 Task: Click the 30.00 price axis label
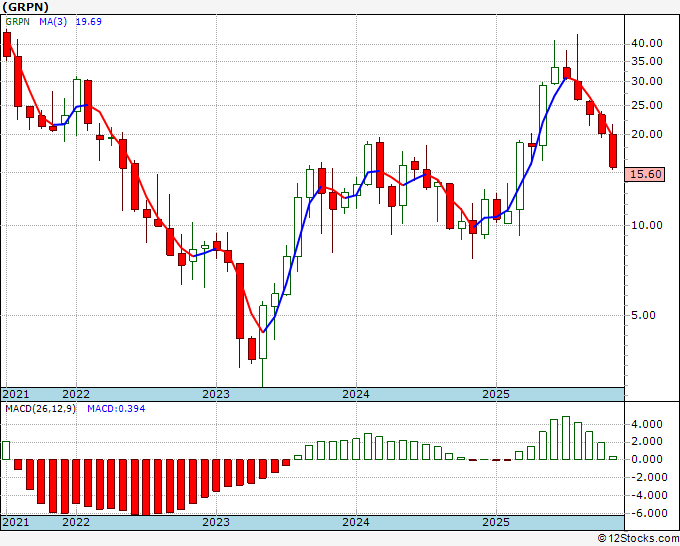pos(647,82)
